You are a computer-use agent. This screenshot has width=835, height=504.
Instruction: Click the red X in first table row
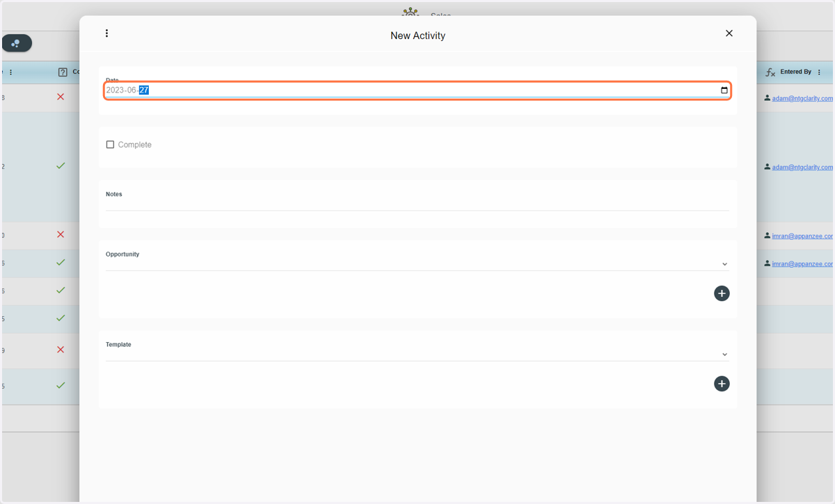(61, 97)
